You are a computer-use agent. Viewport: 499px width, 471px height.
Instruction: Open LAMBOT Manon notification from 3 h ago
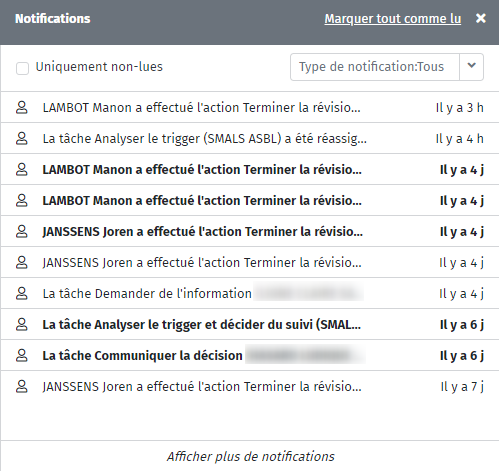[250, 107]
